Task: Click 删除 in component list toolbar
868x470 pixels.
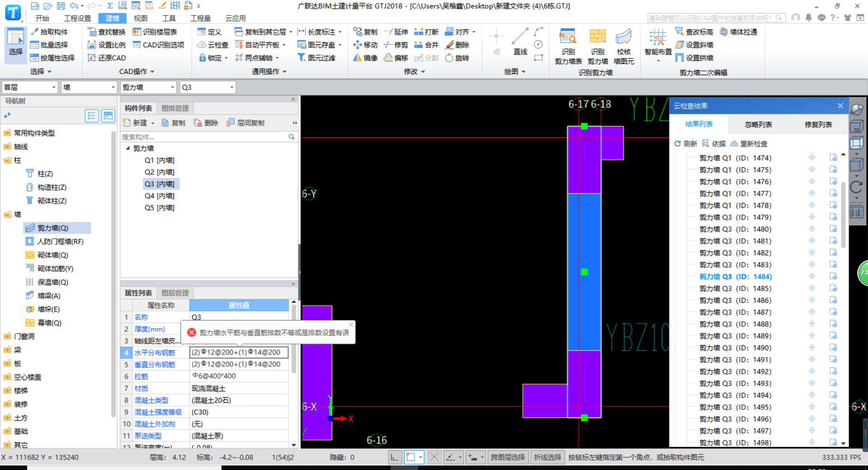Action: click(x=206, y=122)
